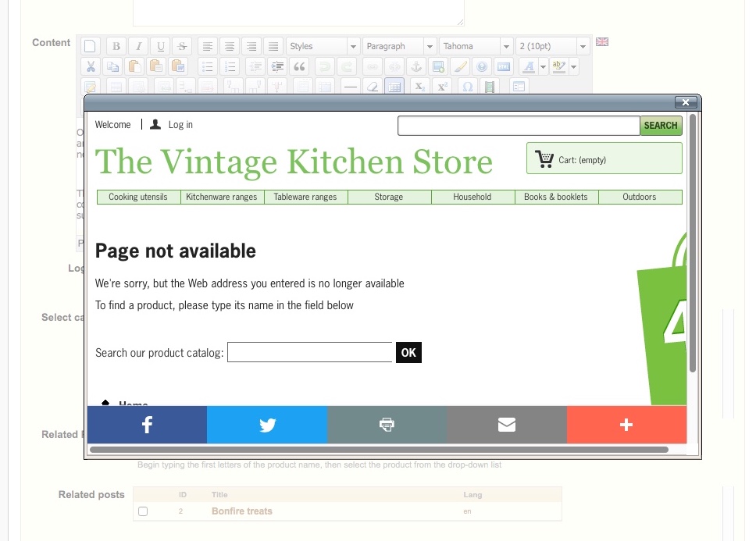Apply strikethrough formatting in the editor
756x541 pixels.
coord(182,46)
